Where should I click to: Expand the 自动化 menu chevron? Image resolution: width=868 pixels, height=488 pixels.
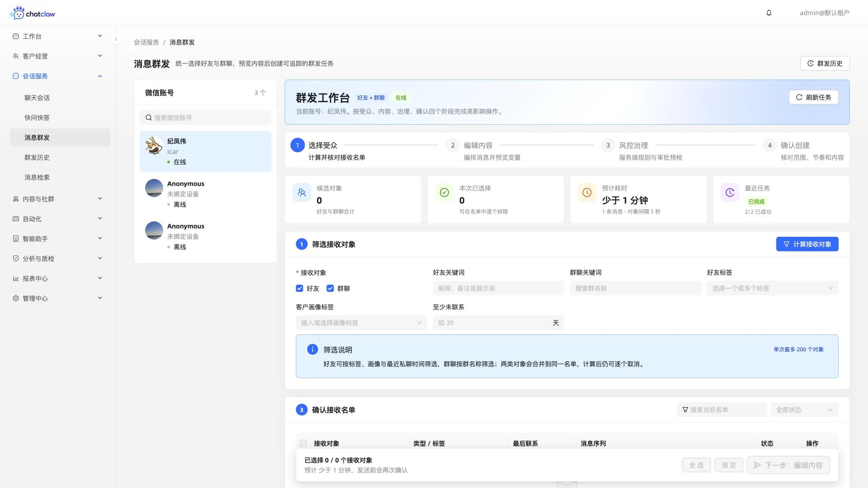click(100, 218)
